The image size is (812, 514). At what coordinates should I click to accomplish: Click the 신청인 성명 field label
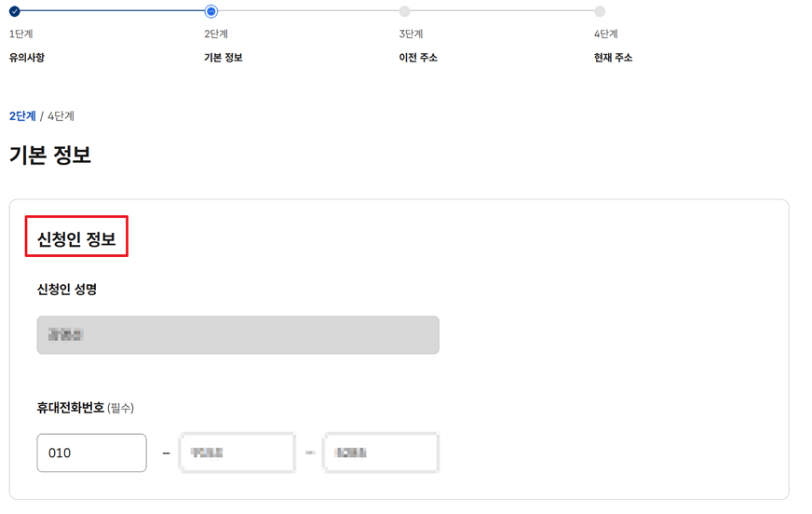[67, 289]
